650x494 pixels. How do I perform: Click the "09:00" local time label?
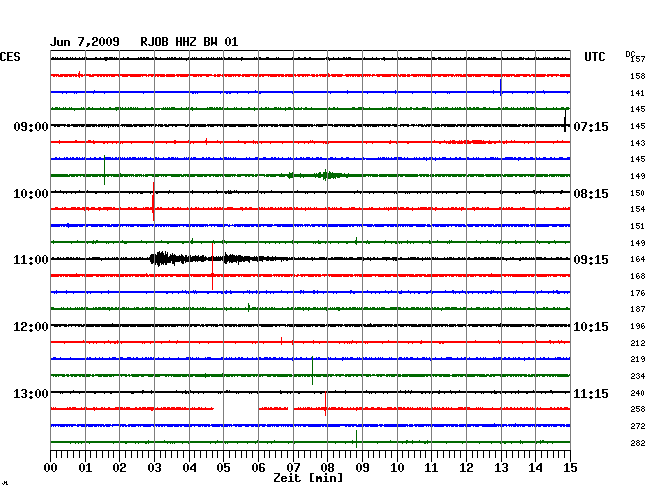pos(31,126)
